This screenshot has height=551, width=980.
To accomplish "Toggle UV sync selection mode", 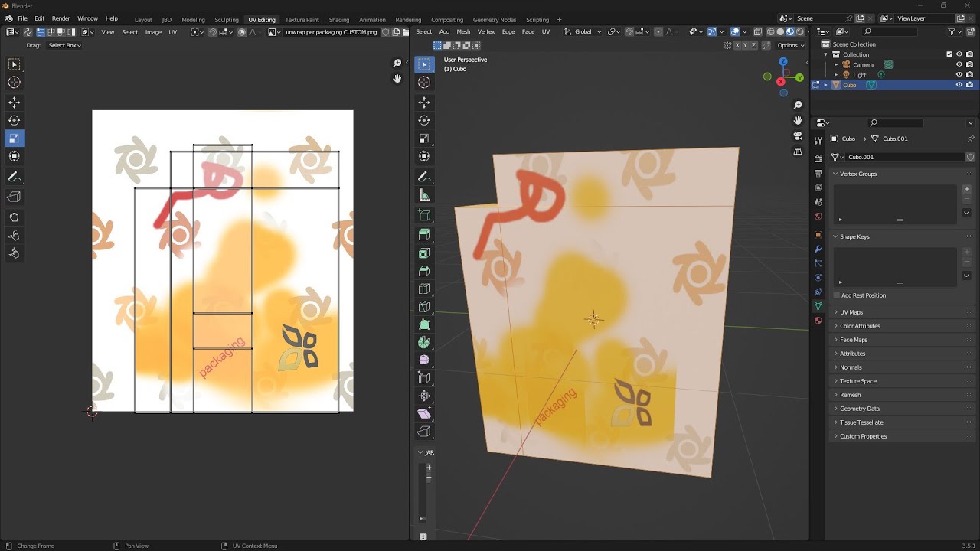I will click(x=28, y=32).
